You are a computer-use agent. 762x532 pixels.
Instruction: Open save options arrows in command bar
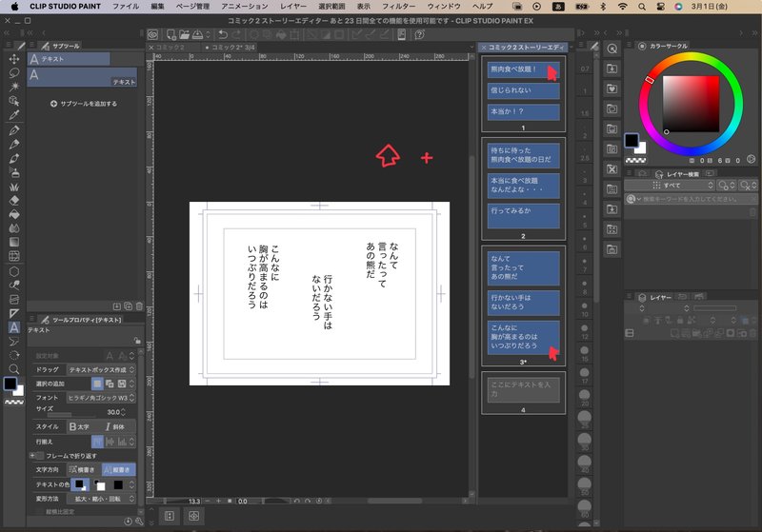[x=208, y=34]
